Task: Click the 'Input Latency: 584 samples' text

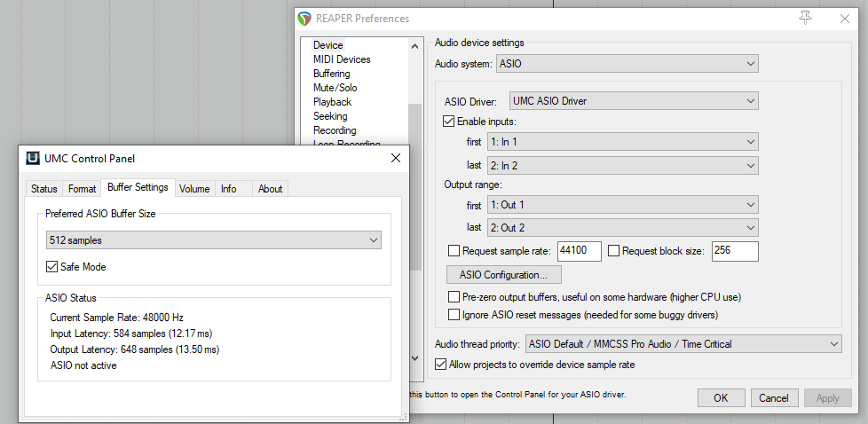Action: pyautogui.click(x=131, y=334)
